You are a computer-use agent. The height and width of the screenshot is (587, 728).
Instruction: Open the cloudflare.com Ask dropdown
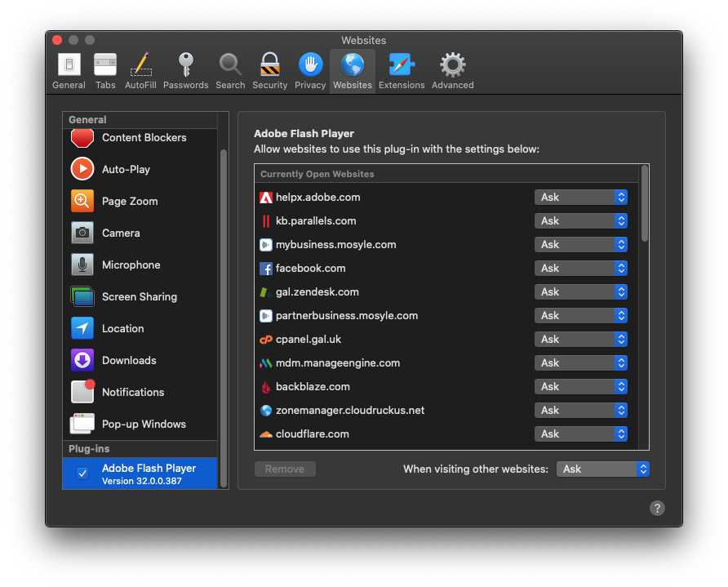click(581, 434)
